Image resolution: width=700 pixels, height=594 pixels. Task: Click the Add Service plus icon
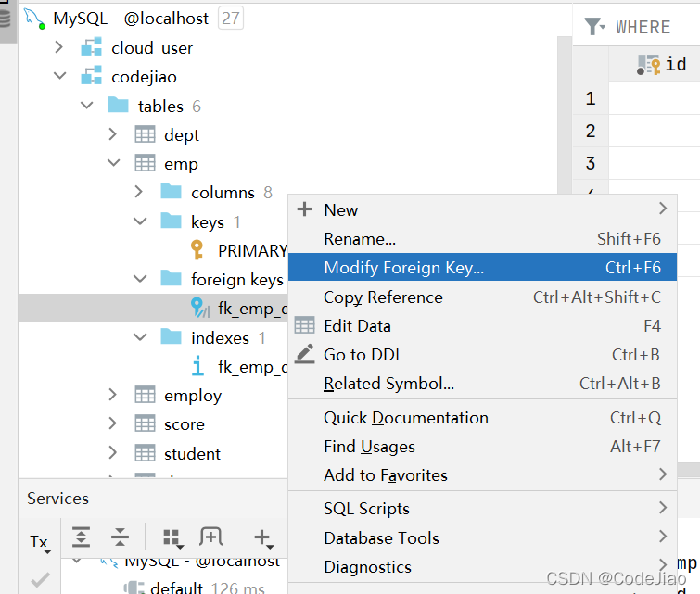263,538
